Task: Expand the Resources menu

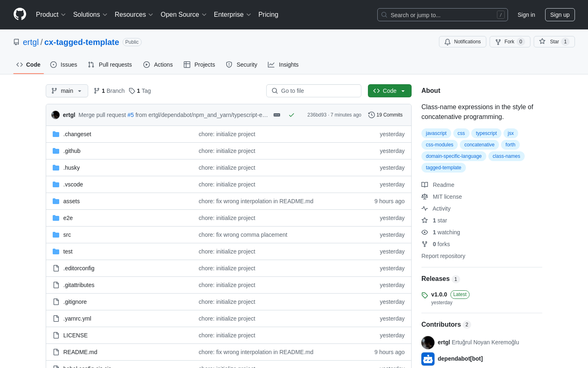Action: pos(134,14)
